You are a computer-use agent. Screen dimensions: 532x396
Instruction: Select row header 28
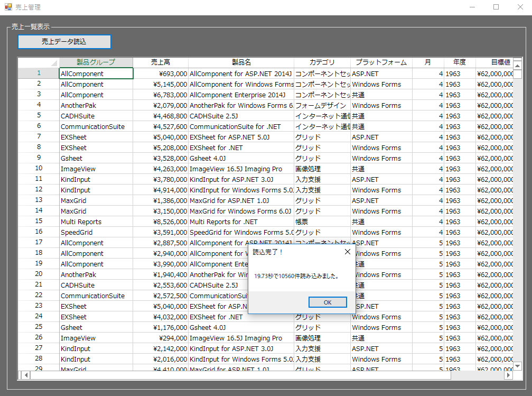39,358
